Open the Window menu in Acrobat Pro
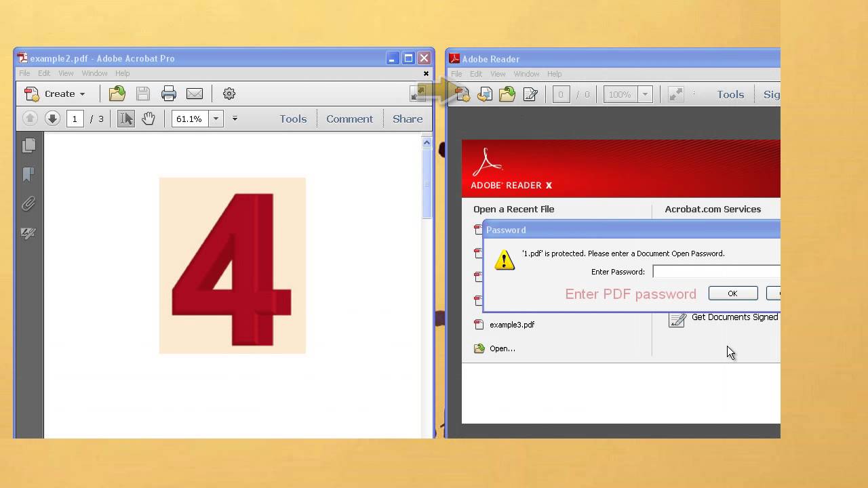This screenshot has height=488, width=868. tap(94, 73)
